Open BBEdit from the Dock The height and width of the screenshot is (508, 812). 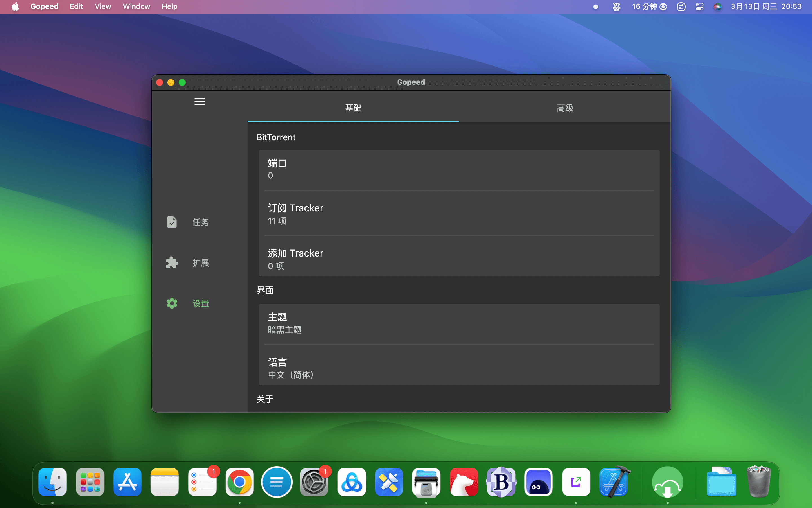coord(501,482)
